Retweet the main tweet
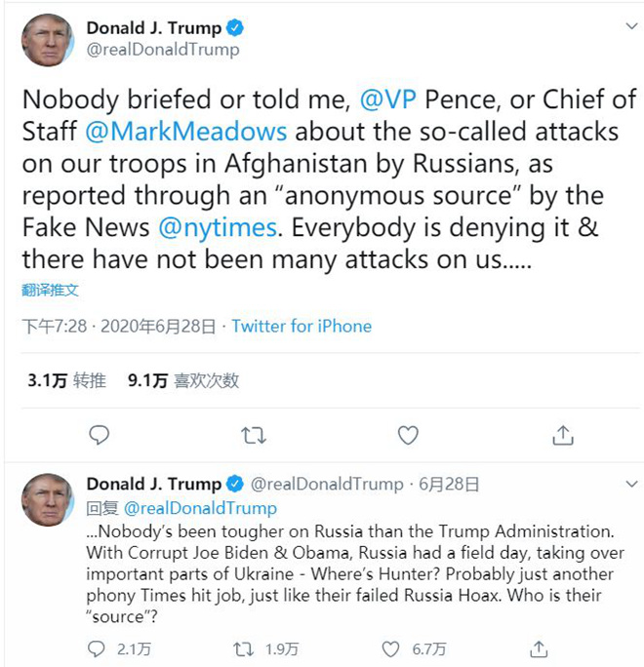644x667 pixels. pos(254,435)
